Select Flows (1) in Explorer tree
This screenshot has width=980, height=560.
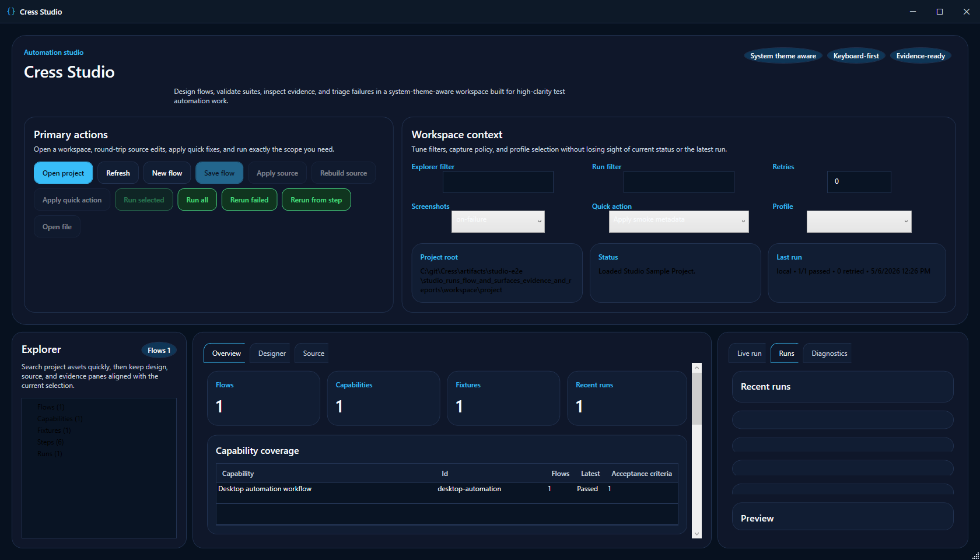51,407
